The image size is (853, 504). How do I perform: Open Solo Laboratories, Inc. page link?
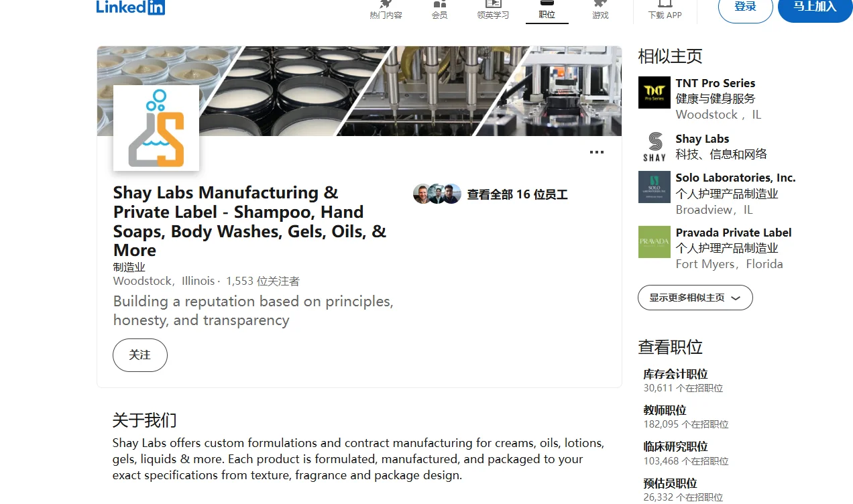[736, 178]
